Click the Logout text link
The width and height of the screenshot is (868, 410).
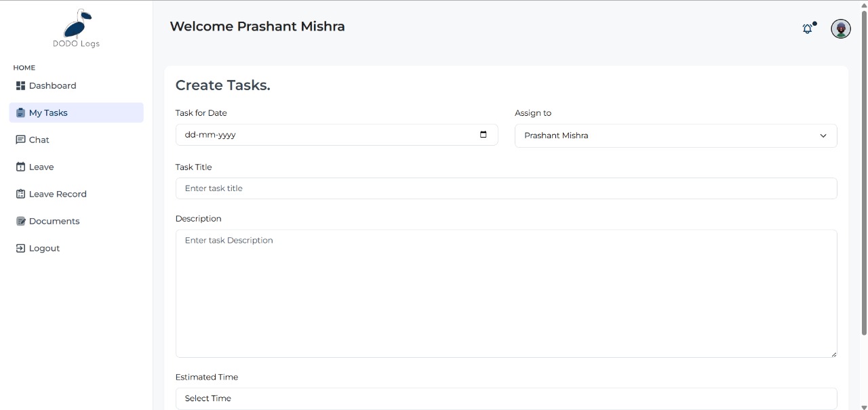[x=45, y=249]
